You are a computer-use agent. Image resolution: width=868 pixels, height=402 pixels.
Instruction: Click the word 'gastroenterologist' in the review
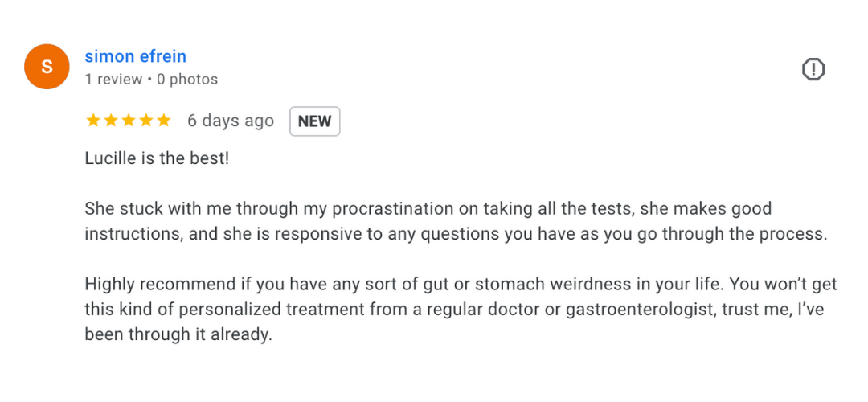[x=620, y=310]
